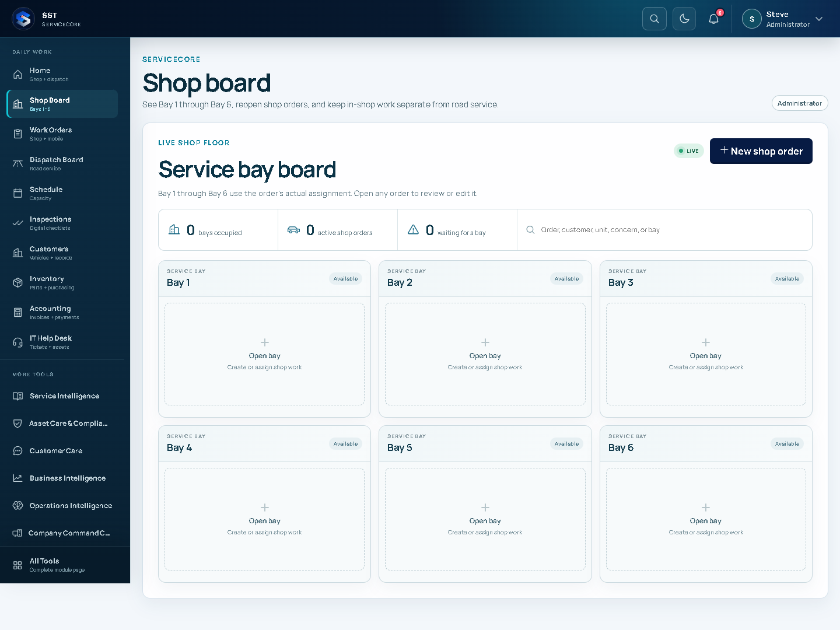Click the Inspections checkmark icon
840x630 pixels.
18,223
